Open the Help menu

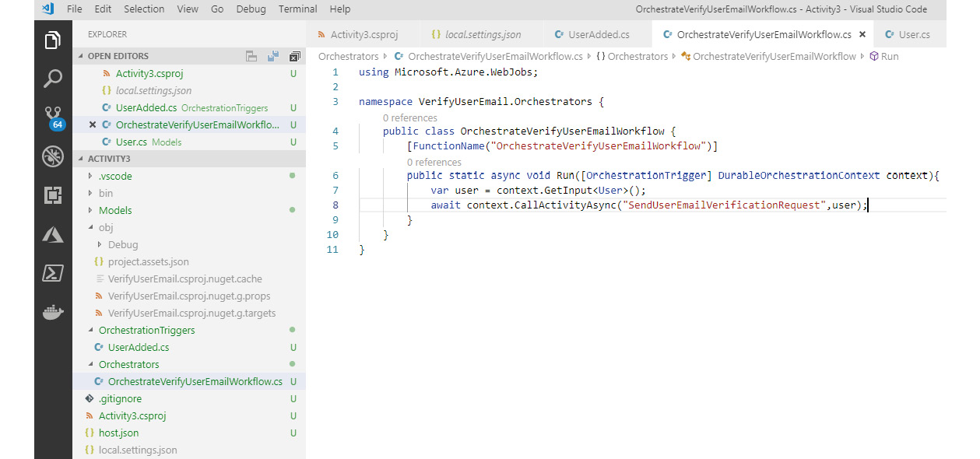pyautogui.click(x=340, y=9)
